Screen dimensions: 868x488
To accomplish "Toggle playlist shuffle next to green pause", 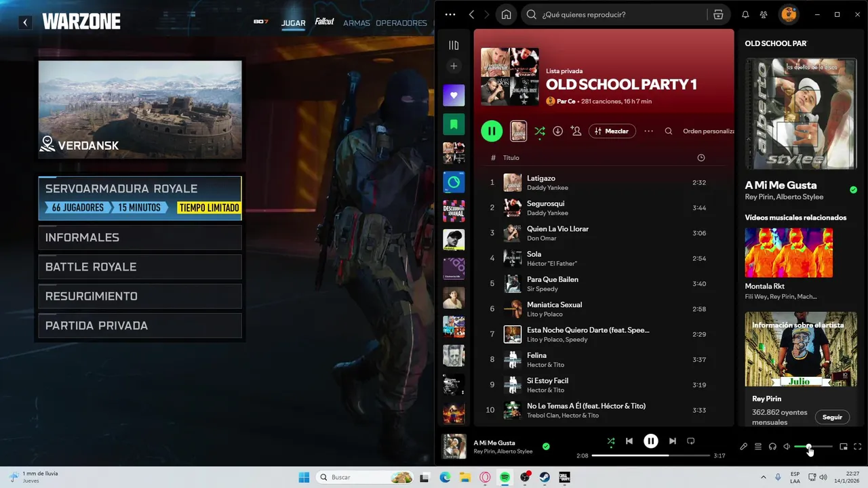I will [539, 131].
